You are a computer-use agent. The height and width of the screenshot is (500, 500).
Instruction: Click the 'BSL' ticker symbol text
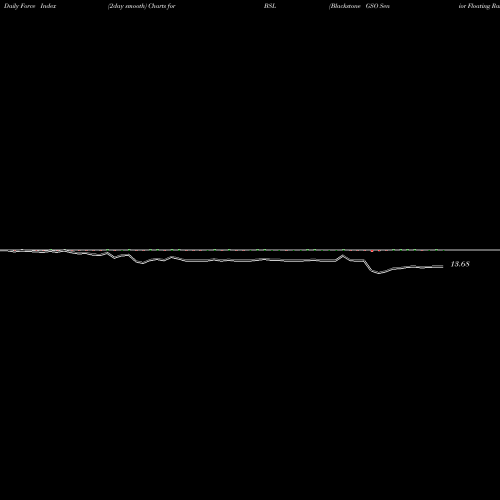(270, 6)
